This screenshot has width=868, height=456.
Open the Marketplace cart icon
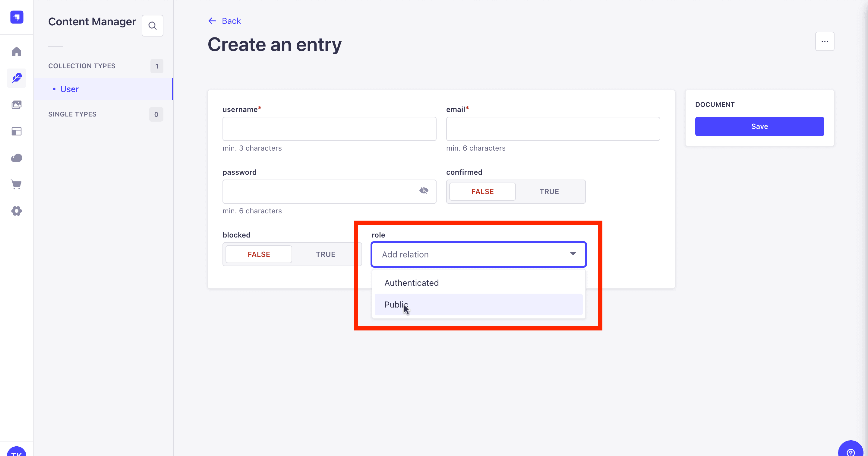[17, 184]
